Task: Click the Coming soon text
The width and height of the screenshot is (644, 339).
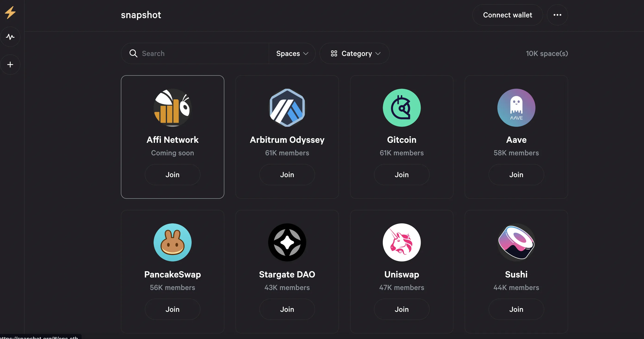Action: click(173, 153)
